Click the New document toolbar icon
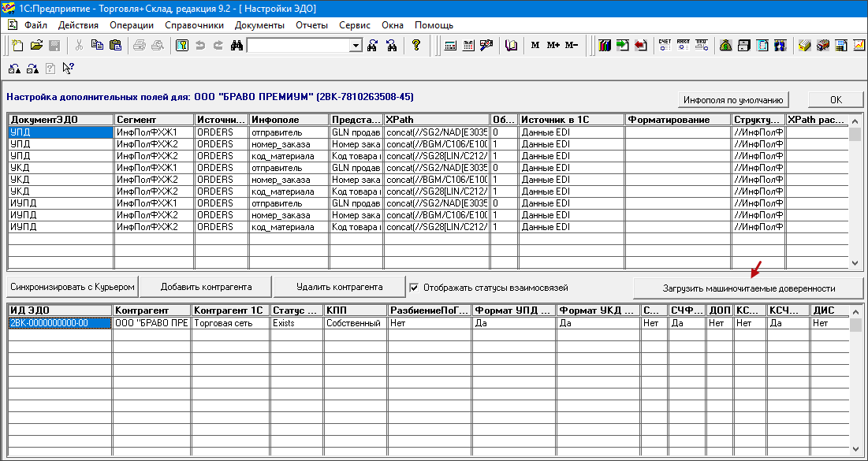The height and width of the screenshot is (461, 868). 17,46
